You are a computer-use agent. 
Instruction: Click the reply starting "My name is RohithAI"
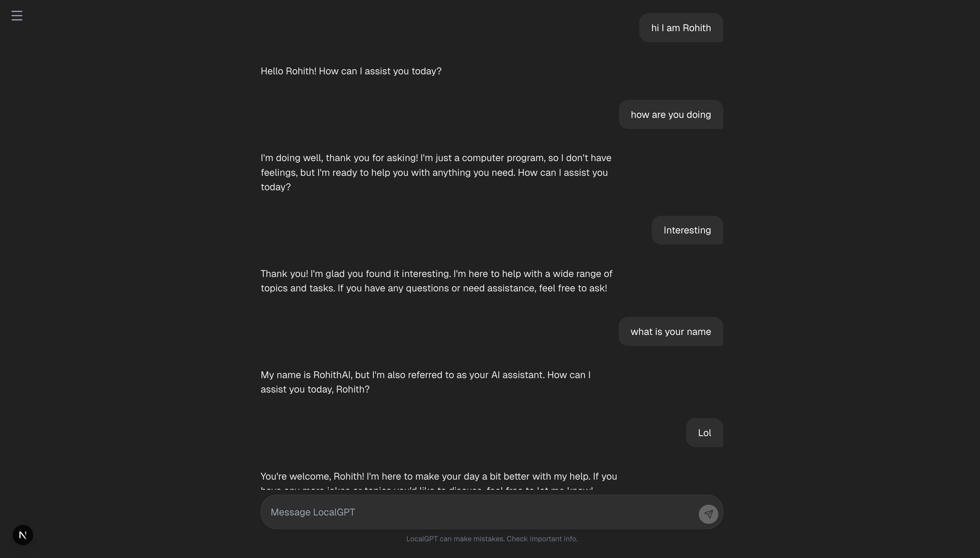pos(425,382)
